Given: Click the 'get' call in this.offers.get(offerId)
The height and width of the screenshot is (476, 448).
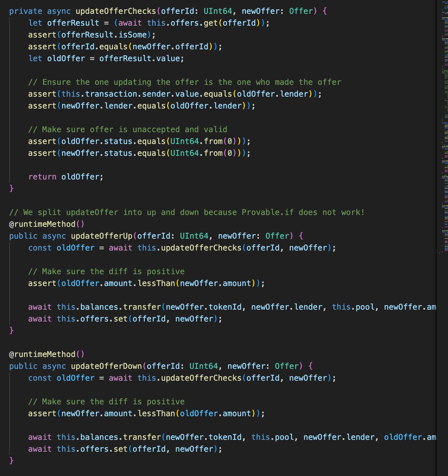Looking at the screenshot, I should tap(211, 23).
